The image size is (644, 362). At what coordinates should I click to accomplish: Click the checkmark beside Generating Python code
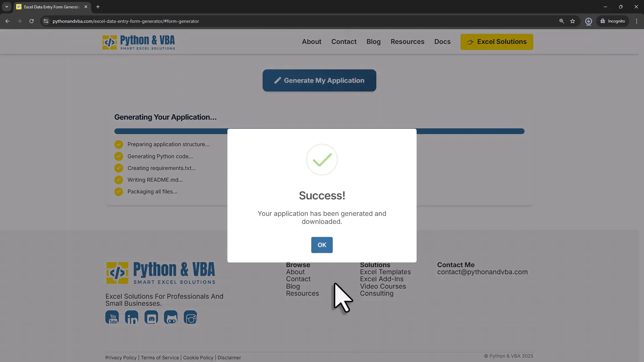(x=119, y=156)
